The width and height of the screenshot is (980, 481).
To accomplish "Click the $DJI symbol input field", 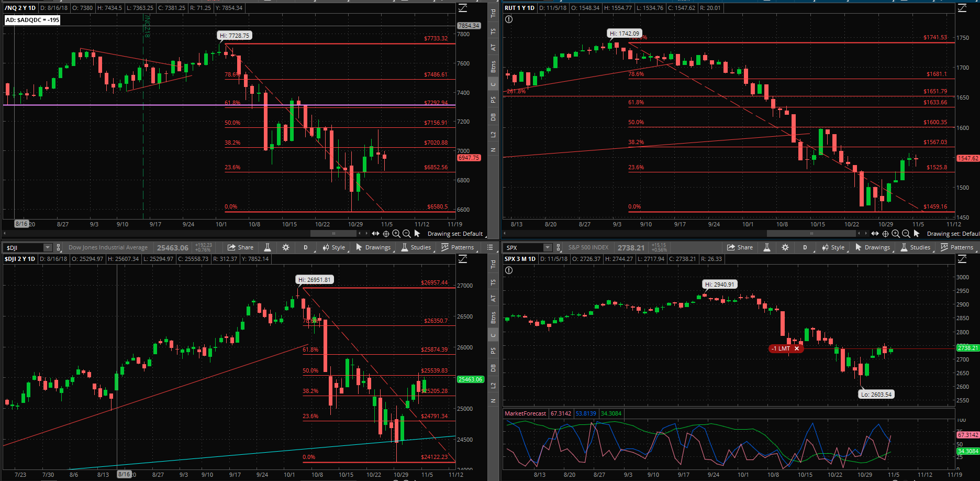I will pos(24,247).
